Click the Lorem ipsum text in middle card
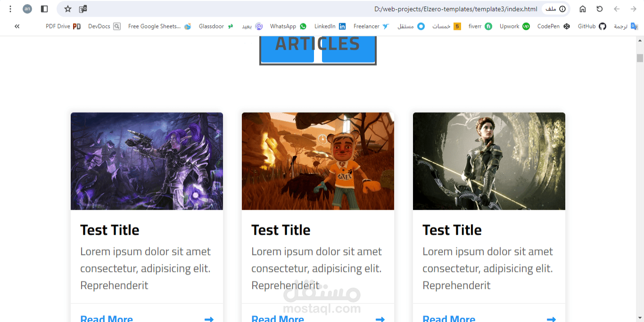This screenshot has width=644, height=322. click(x=317, y=268)
